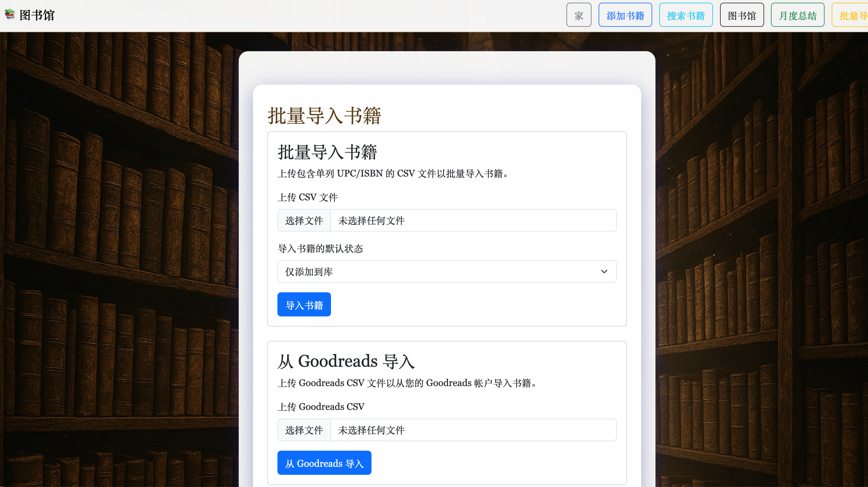This screenshot has width=868, height=487.
Task: Click the 从 Goodreads 导入 section heading
Action: click(x=346, y=362)
